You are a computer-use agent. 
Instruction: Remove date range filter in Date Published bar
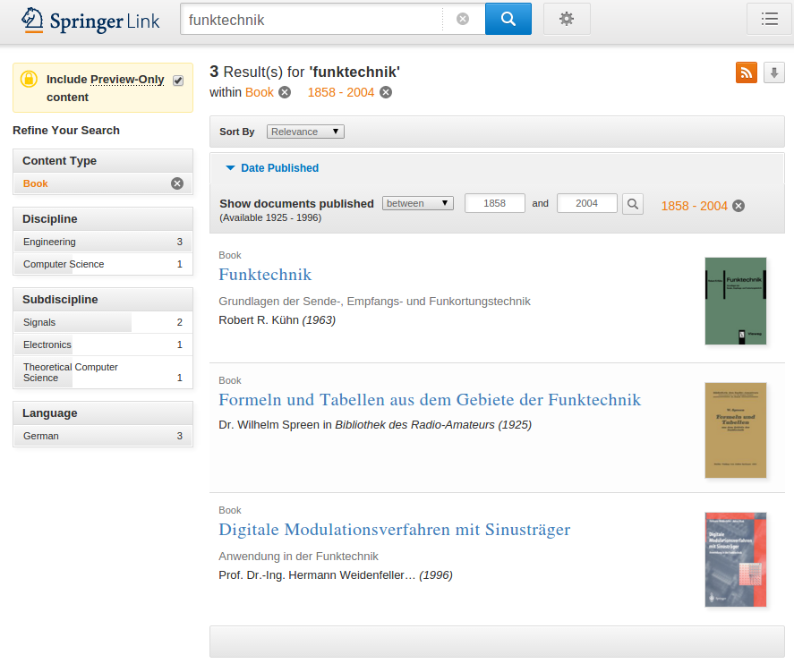tap(739, 206)
